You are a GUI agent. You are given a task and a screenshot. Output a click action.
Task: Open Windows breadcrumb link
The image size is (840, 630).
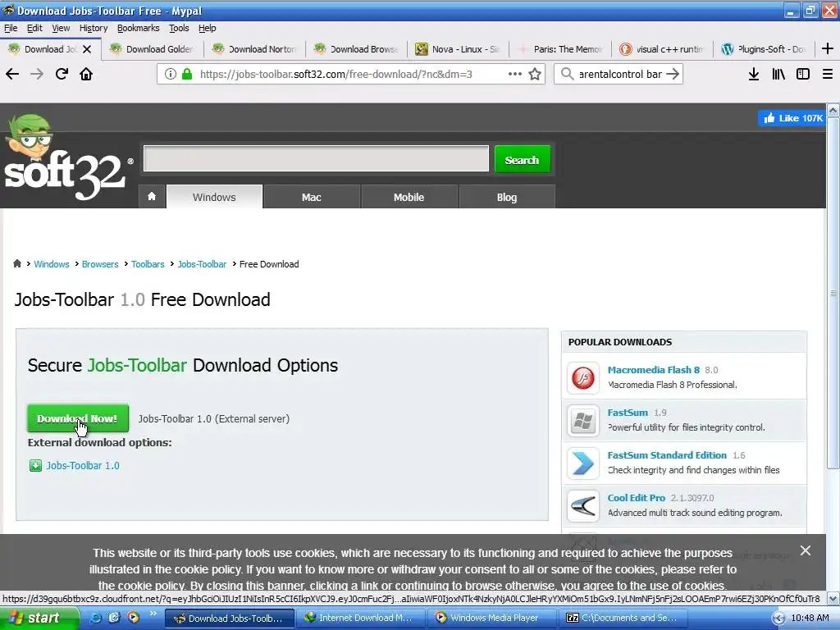tap(52, 264)
